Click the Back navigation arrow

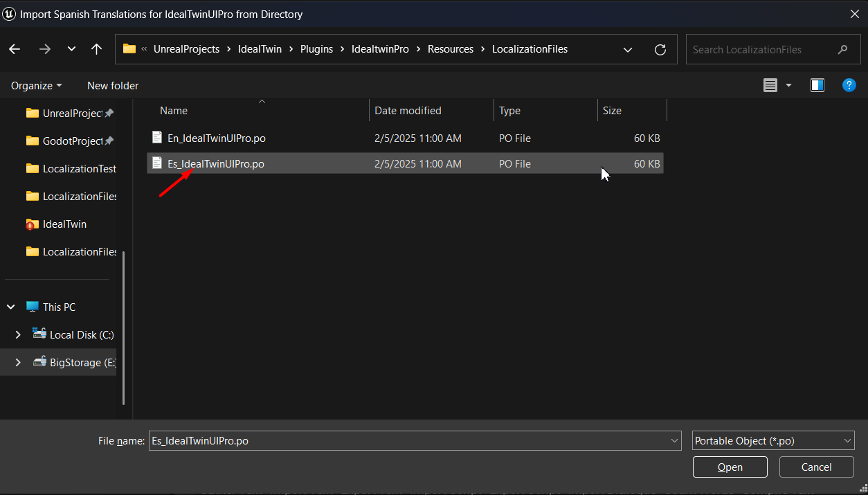[15, 49]
